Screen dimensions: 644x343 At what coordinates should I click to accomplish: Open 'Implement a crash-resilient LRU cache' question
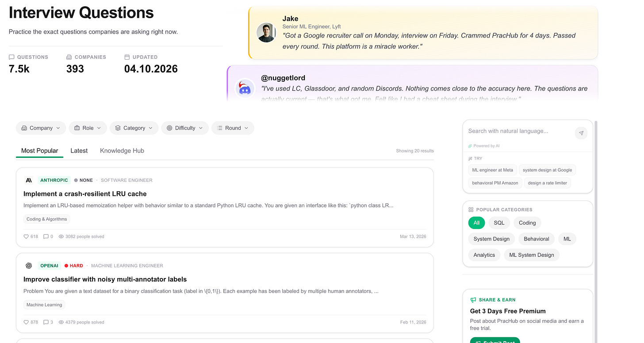[x=85, y=194]
